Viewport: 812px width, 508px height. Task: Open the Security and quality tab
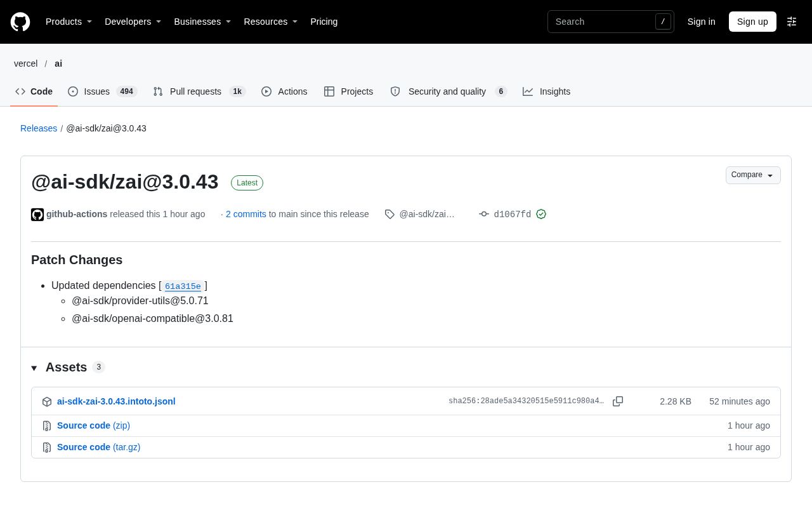click(449, 91)
